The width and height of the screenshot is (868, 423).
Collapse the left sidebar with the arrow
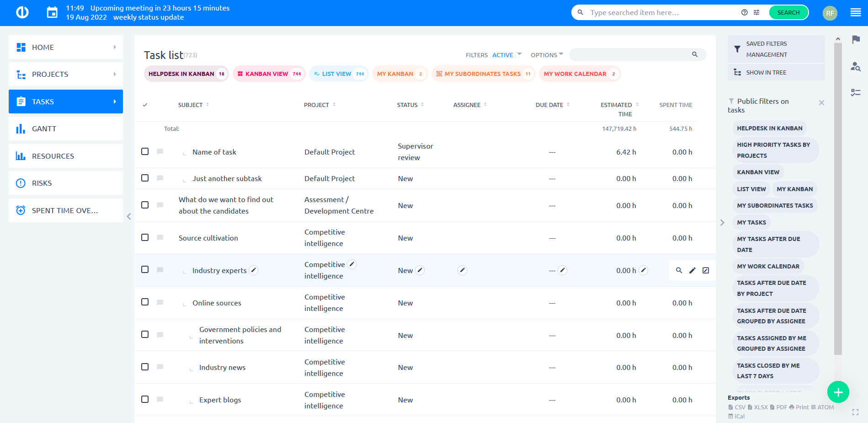(129, 216)
